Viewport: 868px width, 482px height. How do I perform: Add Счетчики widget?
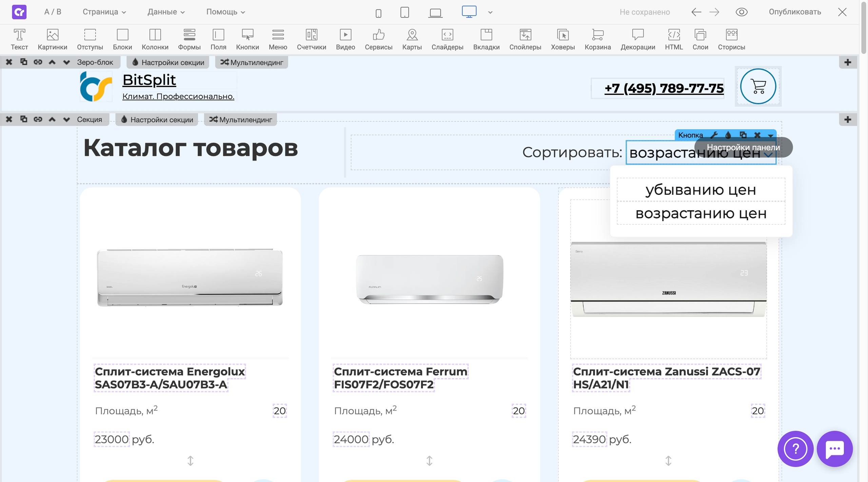312,39
